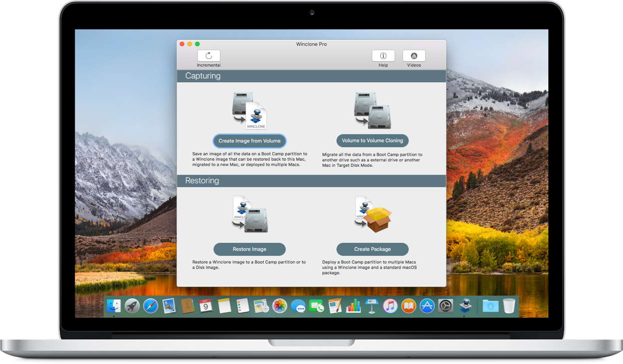The width and height of the screenshot is (623, 364).
Task: Open Keynote podium icon in Dock
Action: [372, 306]
